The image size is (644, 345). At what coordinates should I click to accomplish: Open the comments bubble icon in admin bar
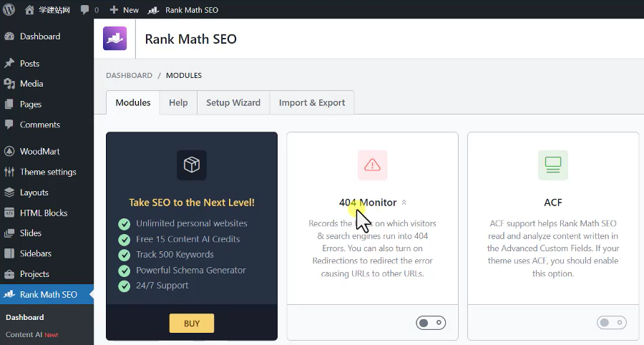pyautogui.click(x=85, y=10)
